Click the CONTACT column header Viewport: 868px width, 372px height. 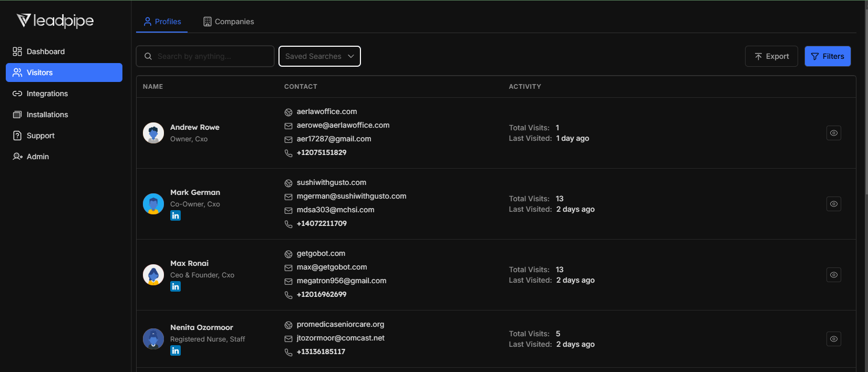[x=301, y=87]
